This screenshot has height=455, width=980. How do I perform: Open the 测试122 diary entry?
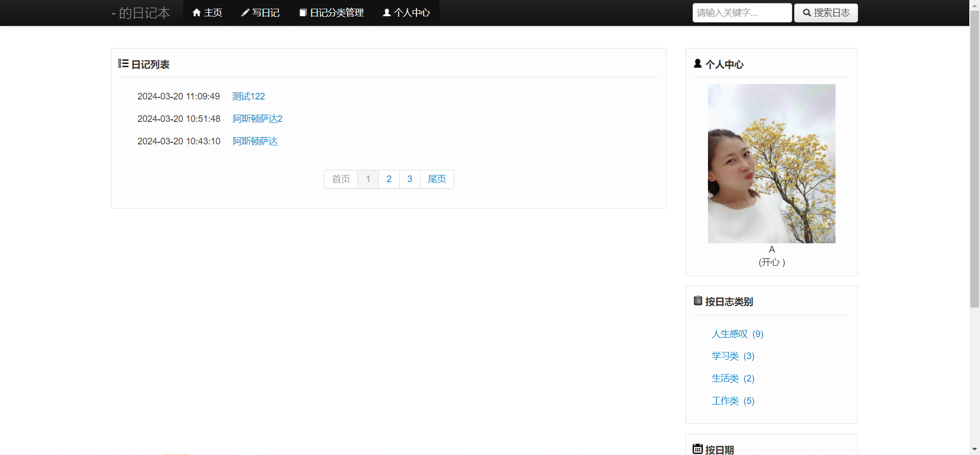coord(249,96)
